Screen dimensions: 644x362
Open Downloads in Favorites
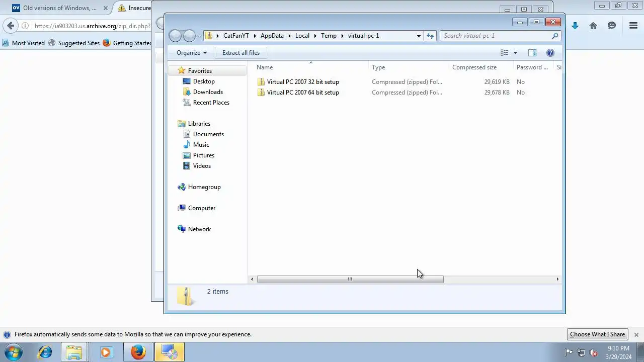208,92
